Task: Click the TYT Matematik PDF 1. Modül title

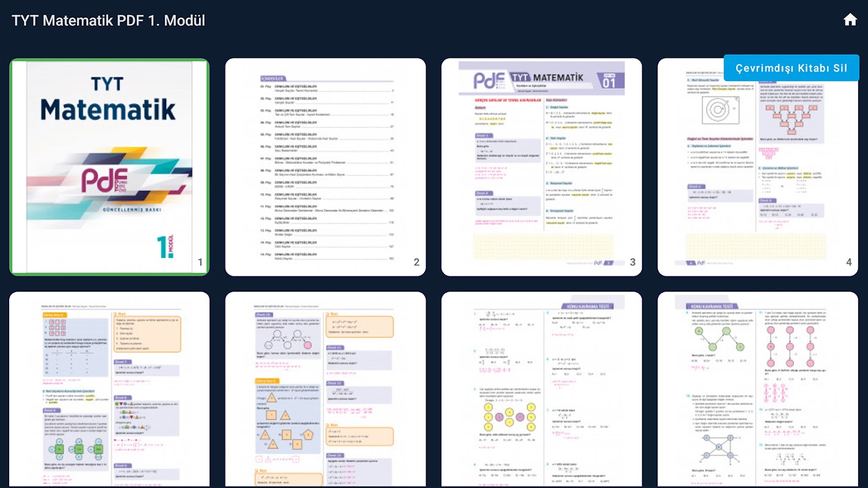Action: [109, 20]
